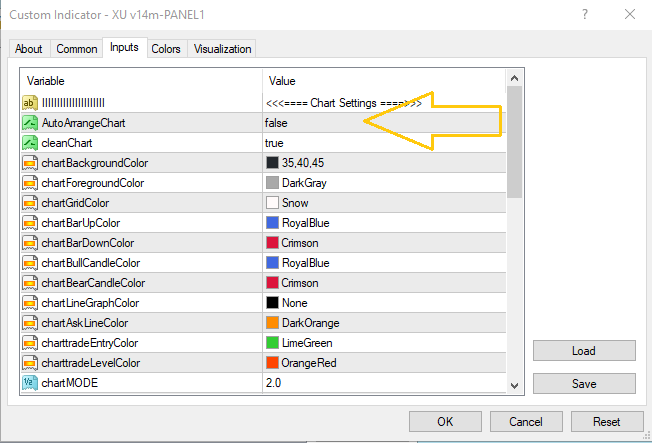Image resolution: width=652 pixels, height=443 pixels.
Task: Click the chartMODE numeric variable icon
Action: point(30,383)
